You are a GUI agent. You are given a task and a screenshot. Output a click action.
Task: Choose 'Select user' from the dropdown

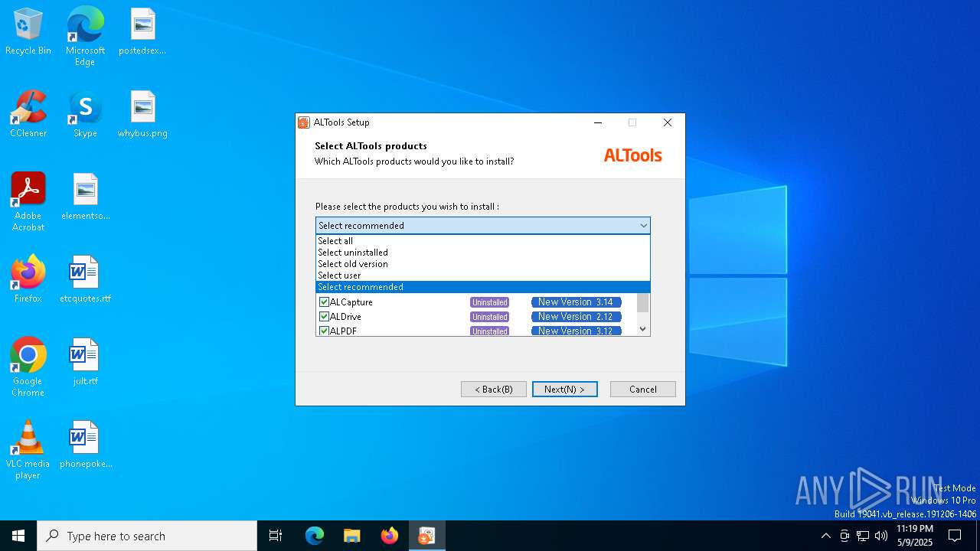pyautogui.click(x=482, y=275)
